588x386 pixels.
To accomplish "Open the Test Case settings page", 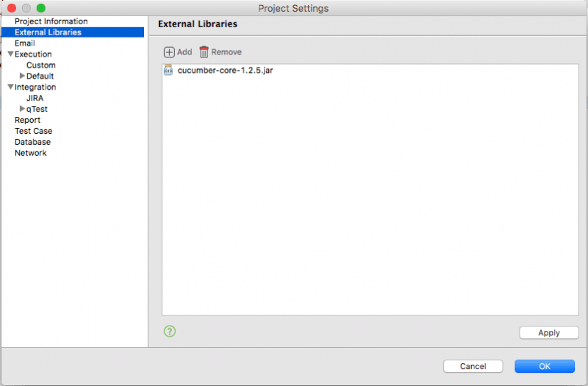I will 33,131.
